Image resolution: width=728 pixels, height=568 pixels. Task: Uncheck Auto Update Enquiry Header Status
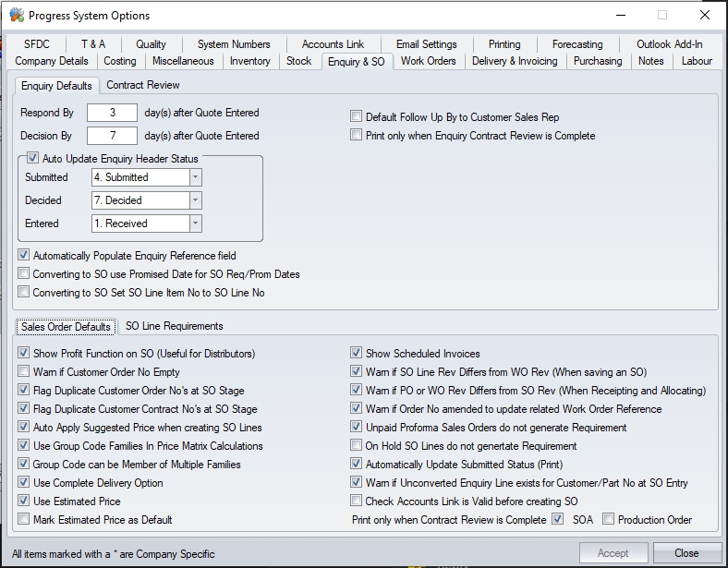[x=33, y=159]
